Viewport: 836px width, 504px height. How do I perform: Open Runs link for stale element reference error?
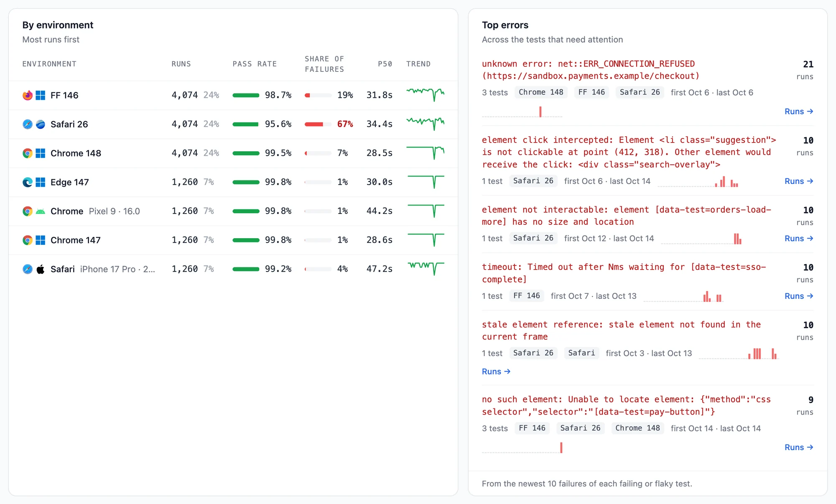[496, 372]
